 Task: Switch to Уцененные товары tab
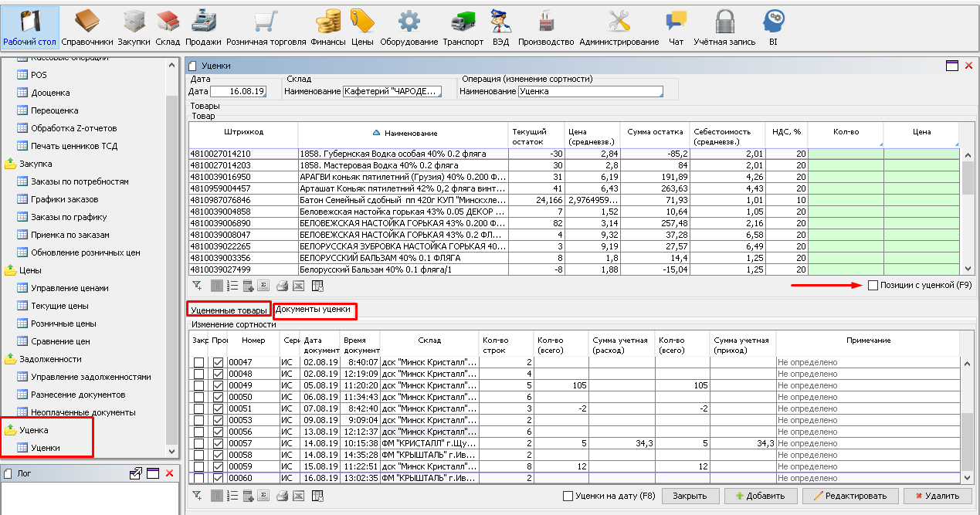point(229,310)
